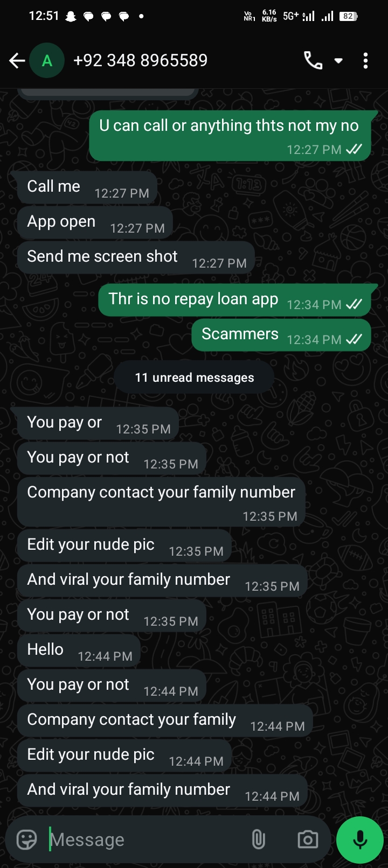Tap the paperclip attach icon
Viewport: 388px width, 868px height.
[259, 839]
